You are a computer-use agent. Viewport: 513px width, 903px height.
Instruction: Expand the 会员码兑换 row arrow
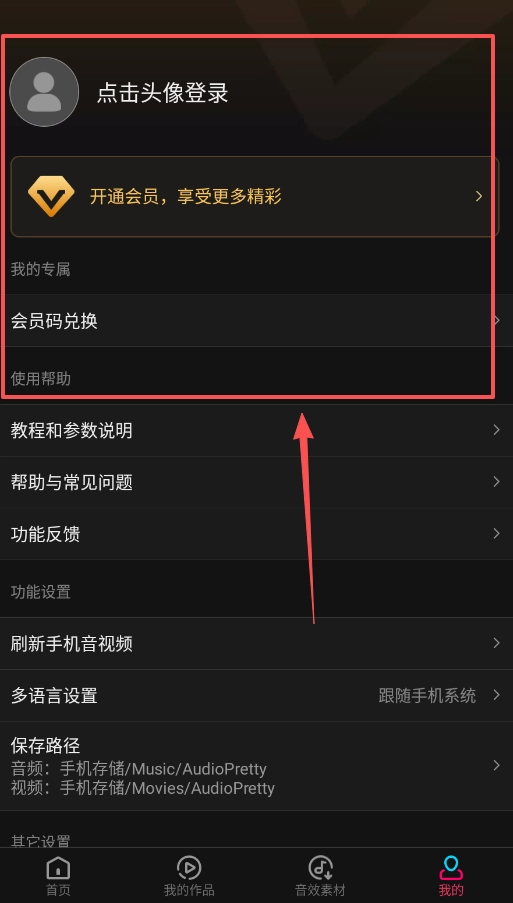497,320
